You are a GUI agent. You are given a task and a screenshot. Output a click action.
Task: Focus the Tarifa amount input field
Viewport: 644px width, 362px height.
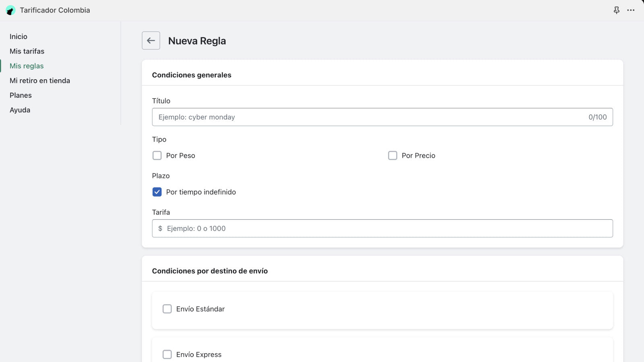(382, 228)
